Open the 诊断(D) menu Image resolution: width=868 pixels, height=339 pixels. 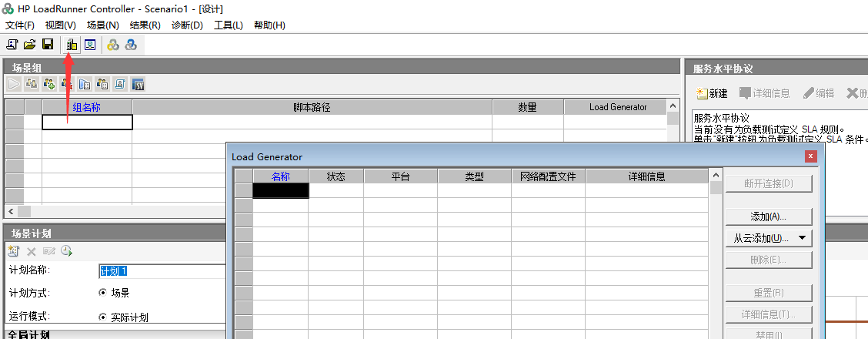pos(187,25)
